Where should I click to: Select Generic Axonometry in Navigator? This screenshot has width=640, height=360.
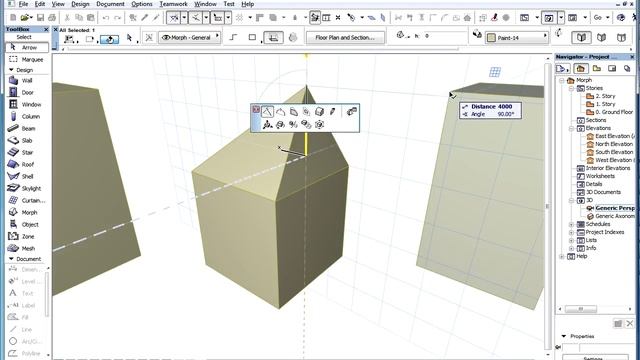pyautogui.click(x=614, y=216)
